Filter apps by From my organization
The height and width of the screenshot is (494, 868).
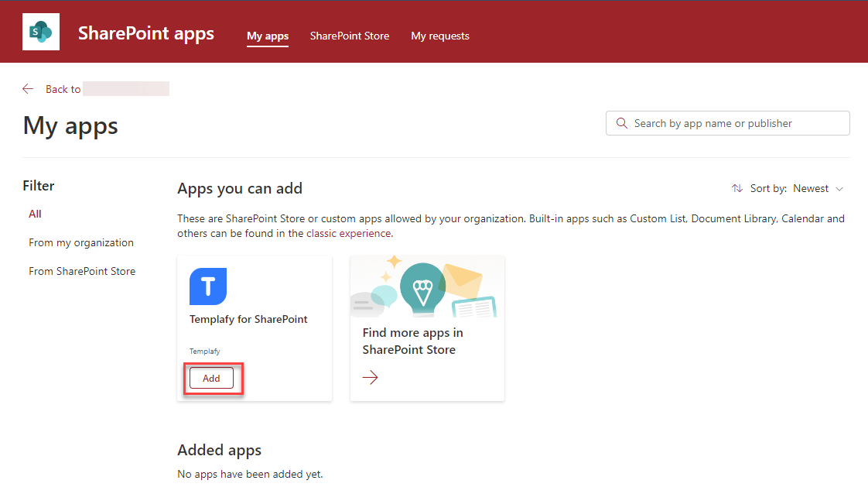click(x=80, y=242)
